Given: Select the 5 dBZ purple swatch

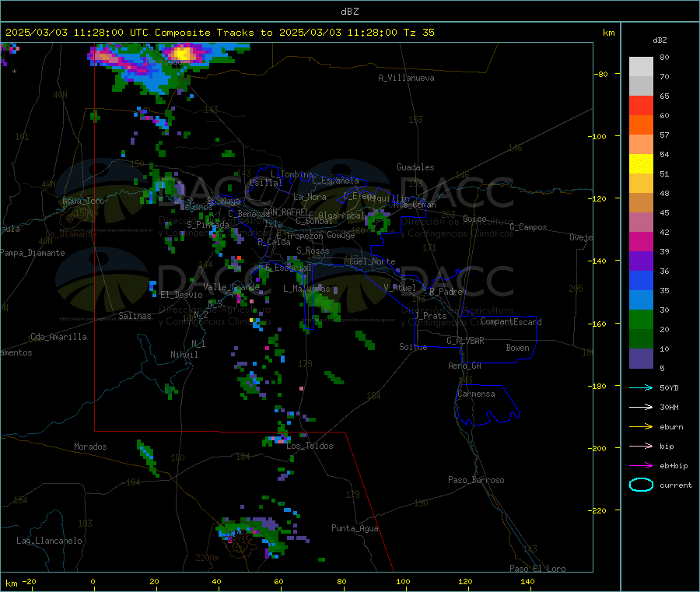Looking at the screenshot, I should coord(641,359).
